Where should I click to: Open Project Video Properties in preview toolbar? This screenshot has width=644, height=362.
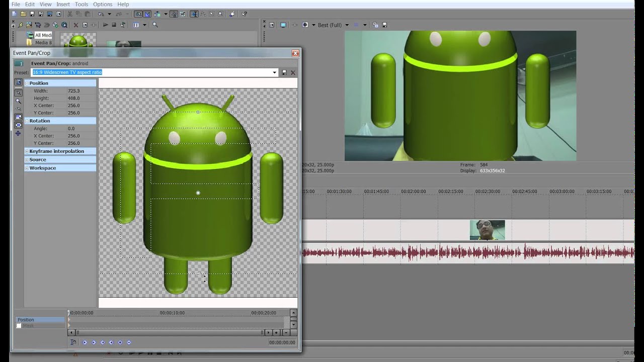tap(272, 25)
